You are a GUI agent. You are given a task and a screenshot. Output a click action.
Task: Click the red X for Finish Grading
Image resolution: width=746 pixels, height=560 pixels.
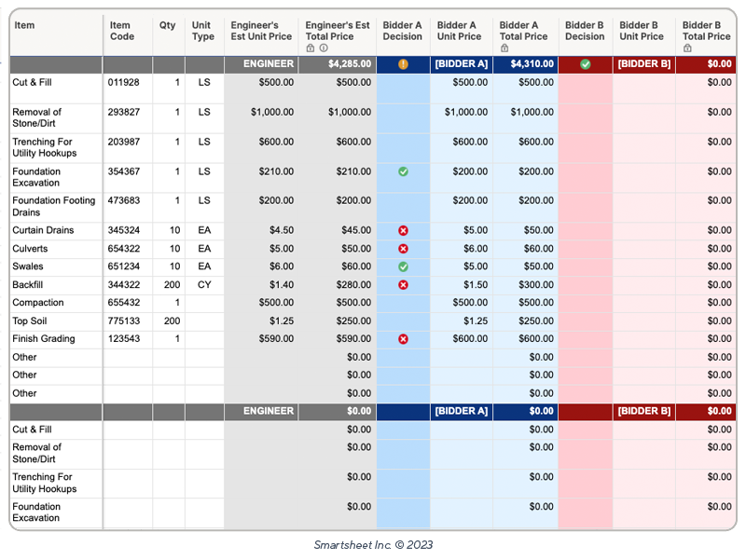click(x=403, y=339)
